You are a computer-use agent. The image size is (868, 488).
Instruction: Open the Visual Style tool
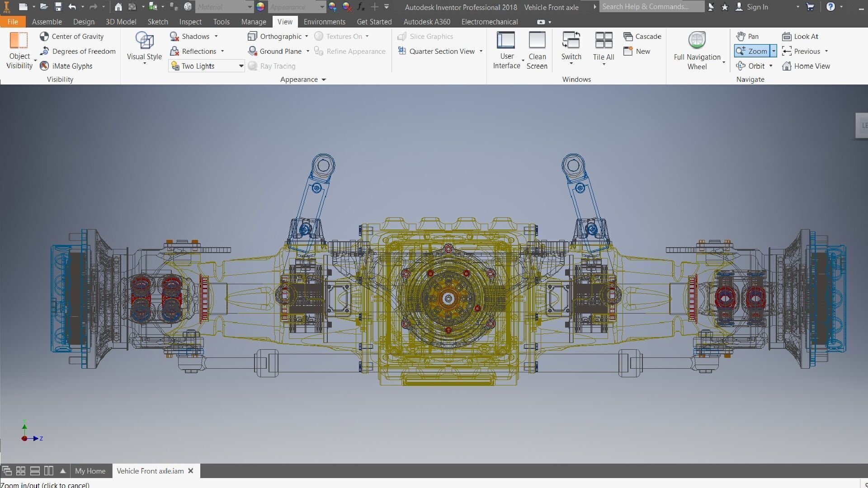[144, 42]
